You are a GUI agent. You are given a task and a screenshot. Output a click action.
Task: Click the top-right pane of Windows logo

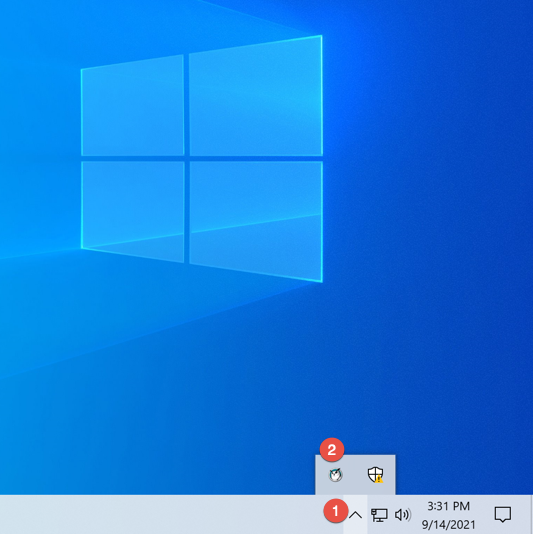click(256, 96)
